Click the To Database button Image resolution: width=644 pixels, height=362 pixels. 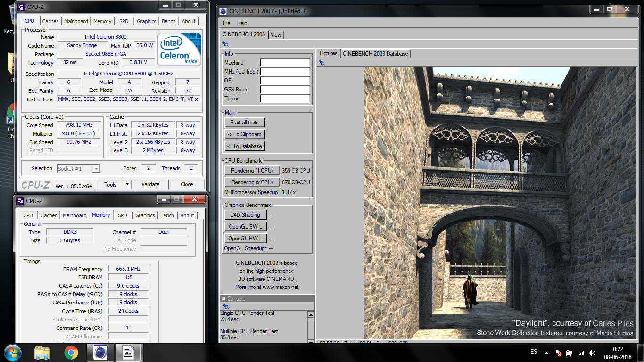pos(245,146)
